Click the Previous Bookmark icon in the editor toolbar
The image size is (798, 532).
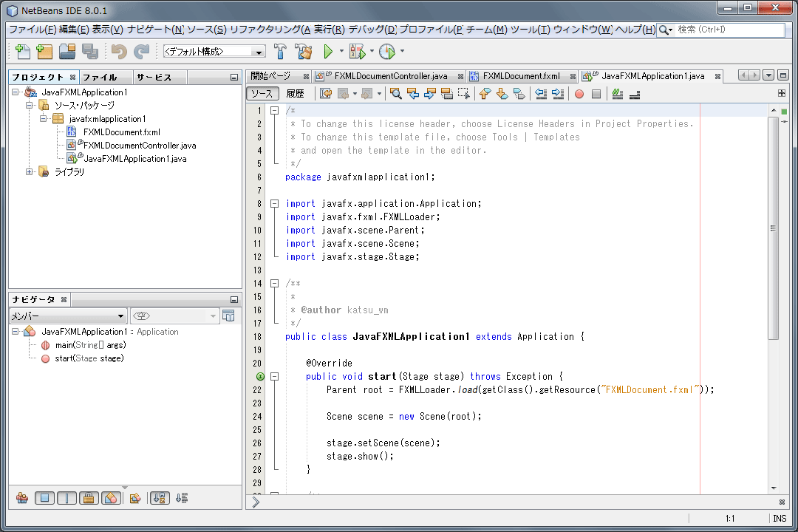[485, 94]
